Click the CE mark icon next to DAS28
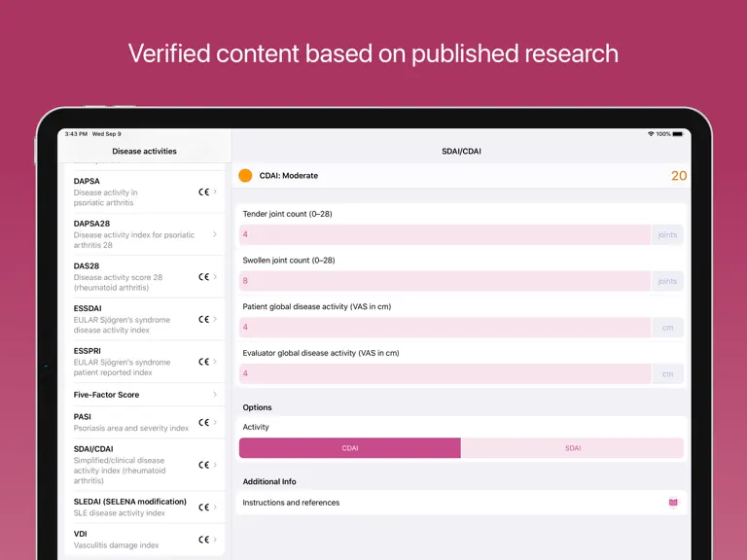This screenshot has width=747, height=560. click(203, 277)
